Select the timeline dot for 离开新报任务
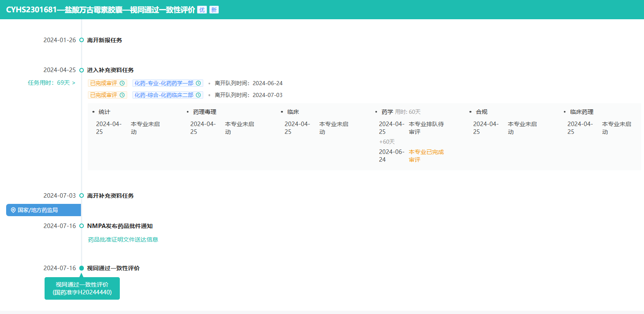The image size is (644, 314). point(81,40)
